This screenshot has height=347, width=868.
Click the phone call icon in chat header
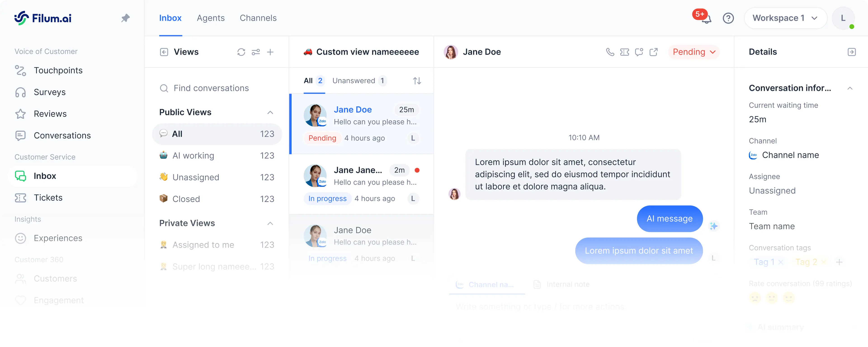click(x=610, y=52)
